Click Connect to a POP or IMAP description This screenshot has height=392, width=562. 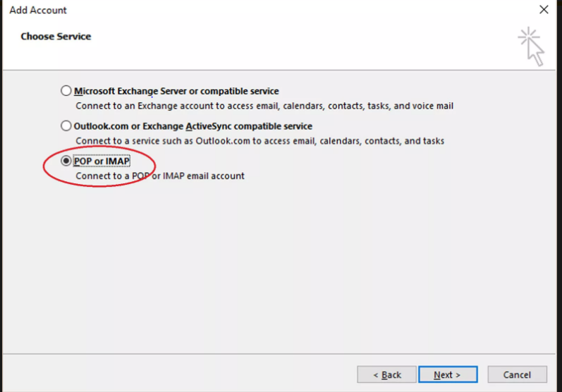pos(160,176)
